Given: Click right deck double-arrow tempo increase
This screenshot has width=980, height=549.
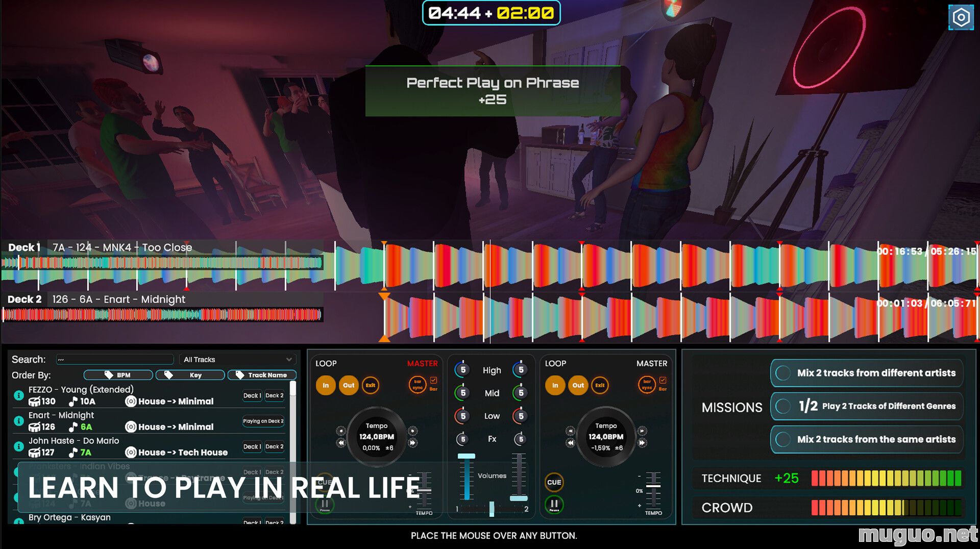Looking at the screenshot, I should coord(642,443).
